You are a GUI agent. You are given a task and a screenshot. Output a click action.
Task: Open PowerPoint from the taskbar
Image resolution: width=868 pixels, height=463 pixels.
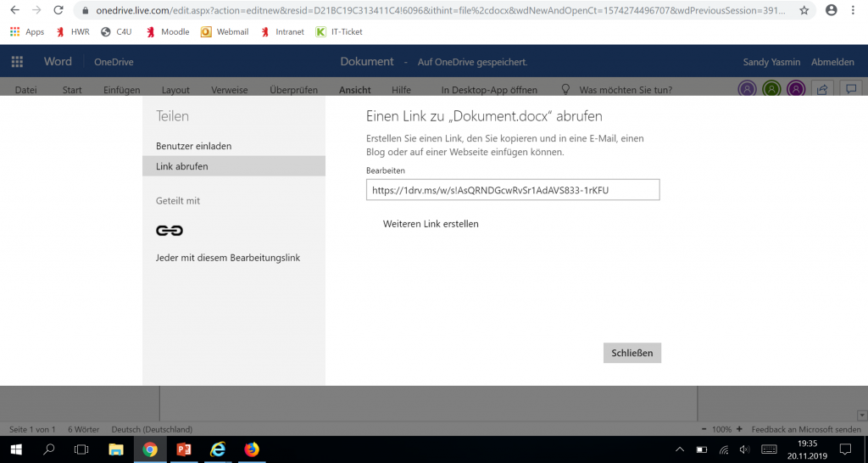[x=183, y=449]
